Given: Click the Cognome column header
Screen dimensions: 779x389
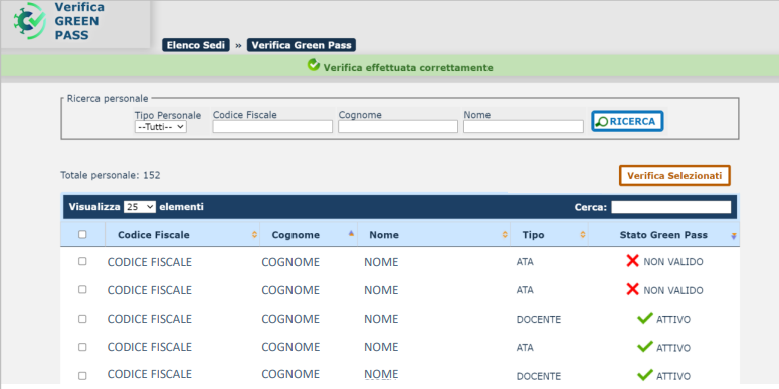Looking at the screenshot, I should (308, 235).
